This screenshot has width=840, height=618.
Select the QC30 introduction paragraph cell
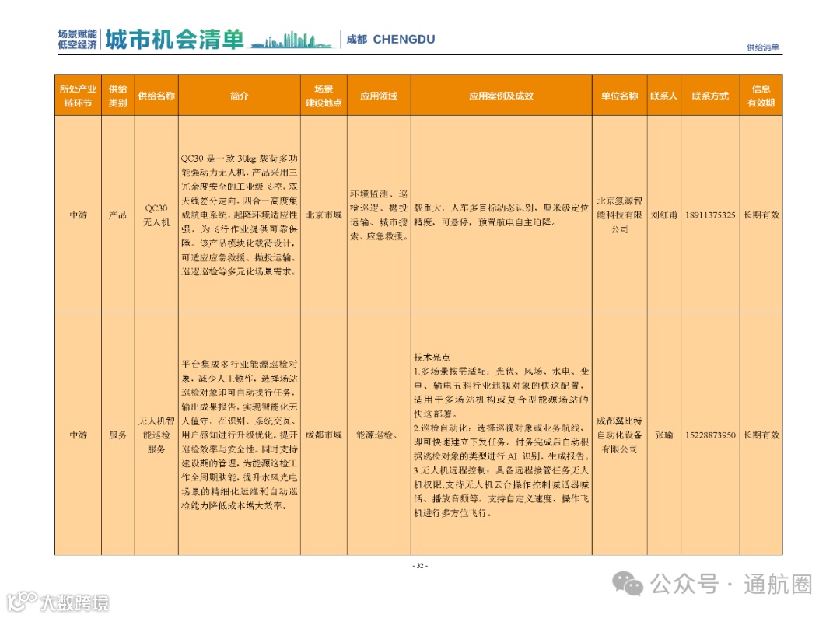pyautogui.click(x=240, y=215)
